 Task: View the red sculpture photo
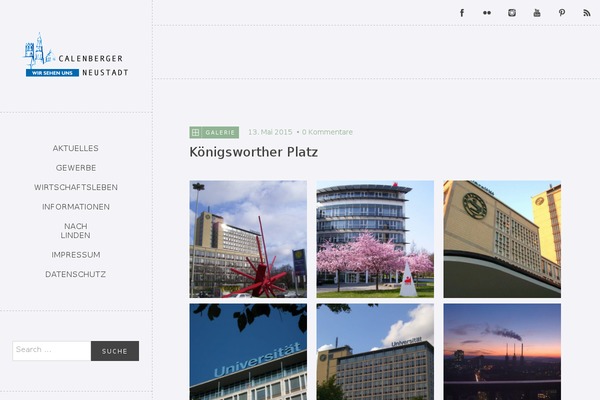tap(248, 239)
